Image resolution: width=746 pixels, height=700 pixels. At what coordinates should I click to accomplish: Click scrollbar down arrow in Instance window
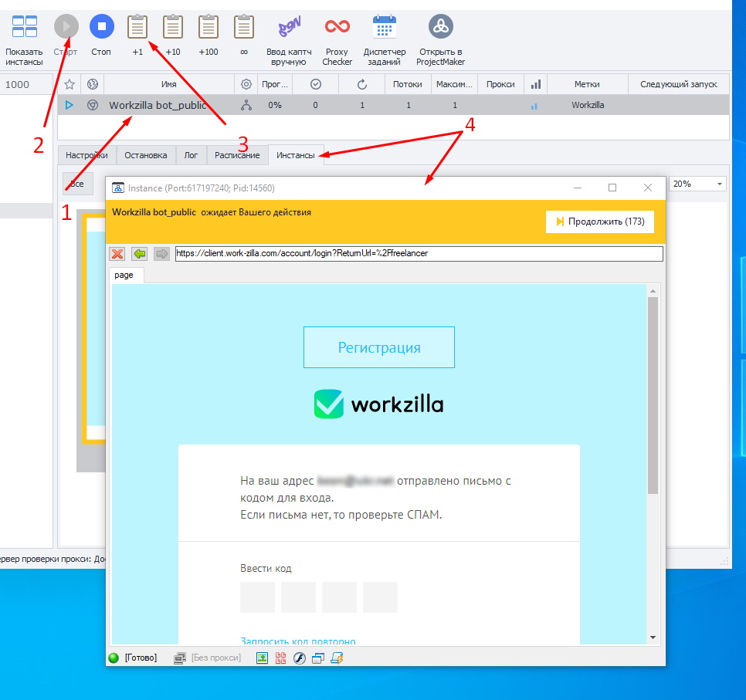pyautogui.click(x=653, y=637)
